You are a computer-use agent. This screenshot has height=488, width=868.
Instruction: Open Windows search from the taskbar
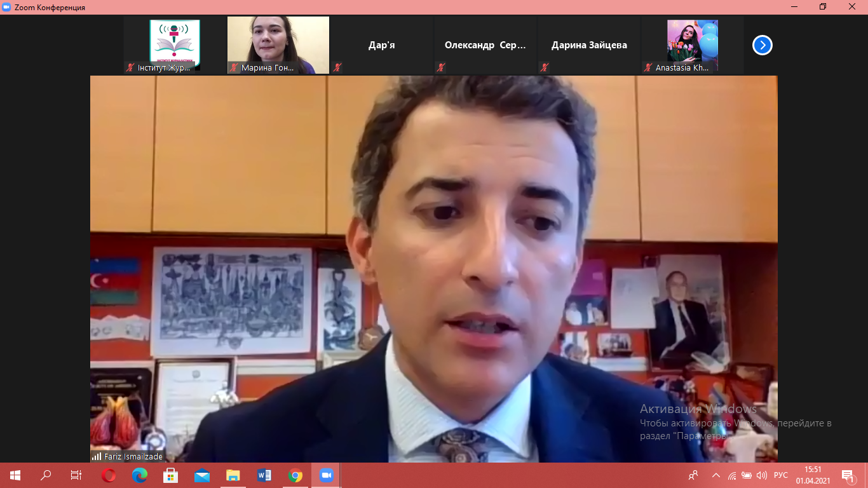point(46,475)
